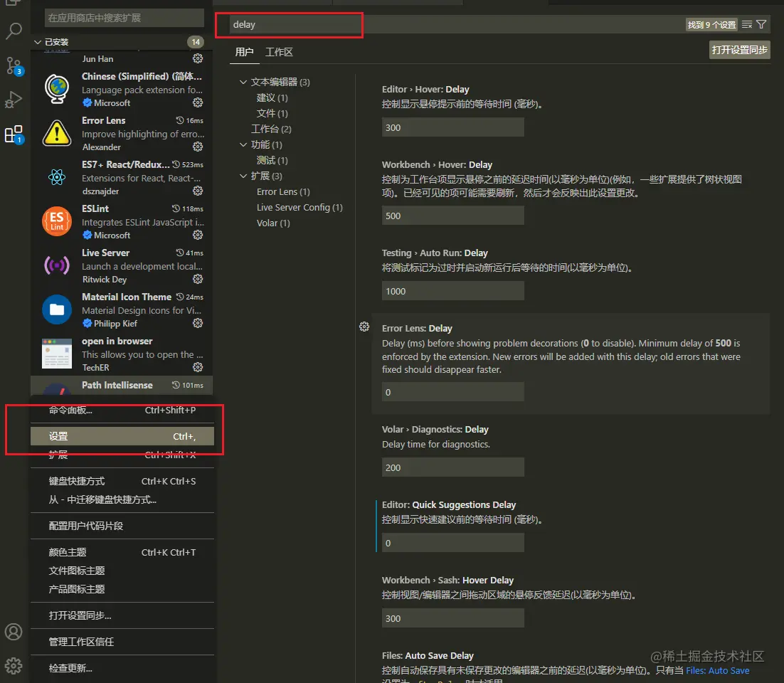Click the 打开设置同步 button

(739, 50)
